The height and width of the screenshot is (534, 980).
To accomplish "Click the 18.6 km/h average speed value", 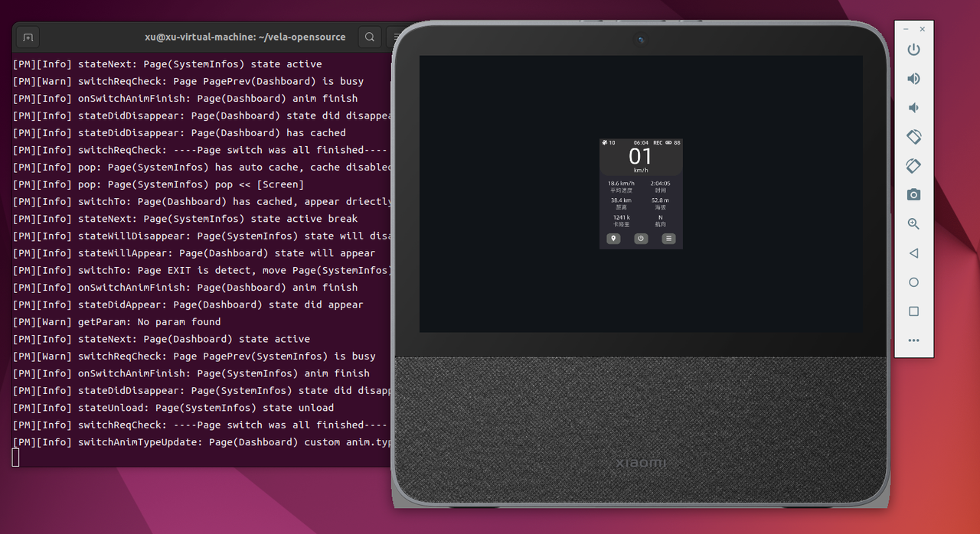I will point(621,184).
